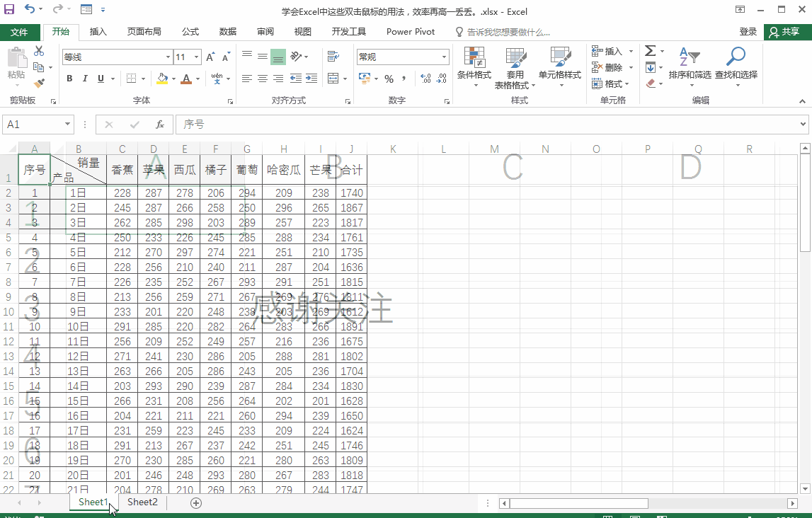Image resolution: width=812 pixels, height=518 pixels.
Task: Switch to the 公式 tab
Action: (x=190, y=32)
